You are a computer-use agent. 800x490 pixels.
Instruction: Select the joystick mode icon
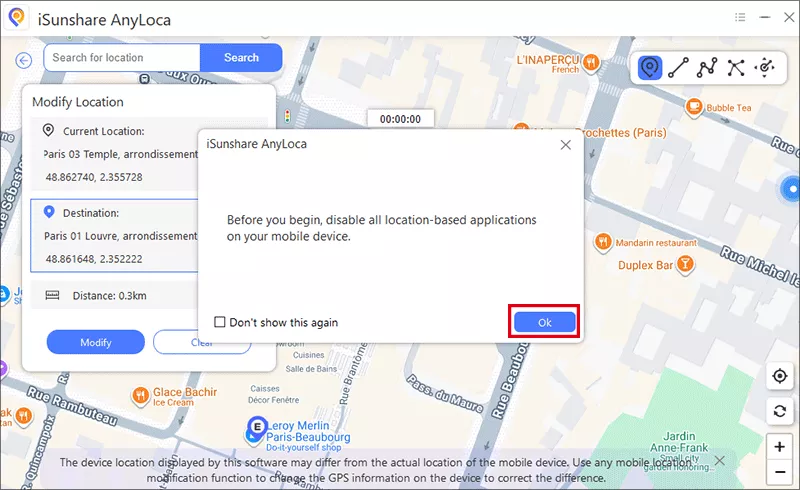click(764, 67)
